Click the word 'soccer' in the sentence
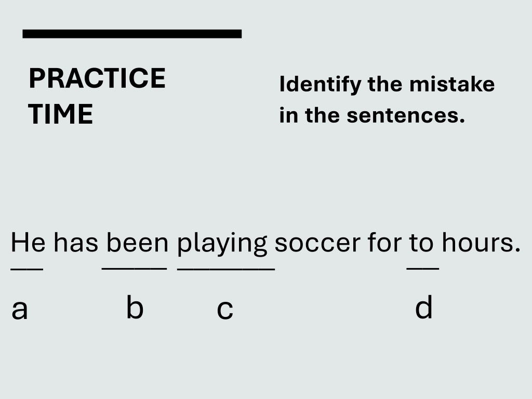 tap(317, 243)
